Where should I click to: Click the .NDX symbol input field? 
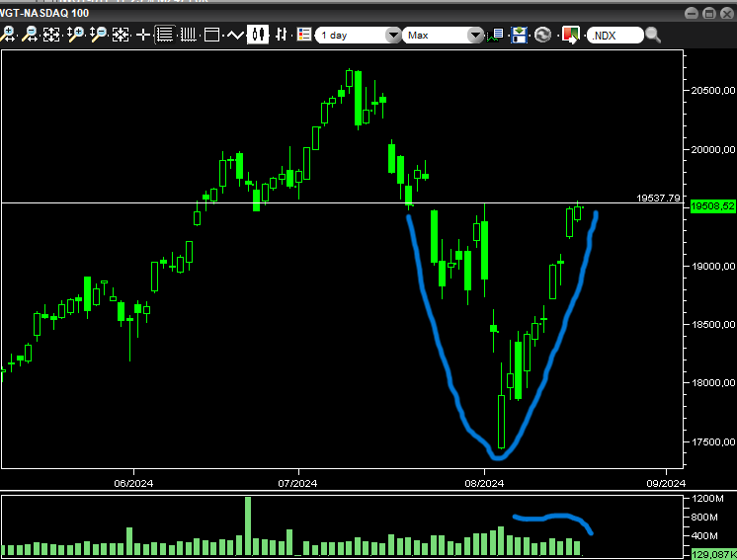[x=614, y=36]
